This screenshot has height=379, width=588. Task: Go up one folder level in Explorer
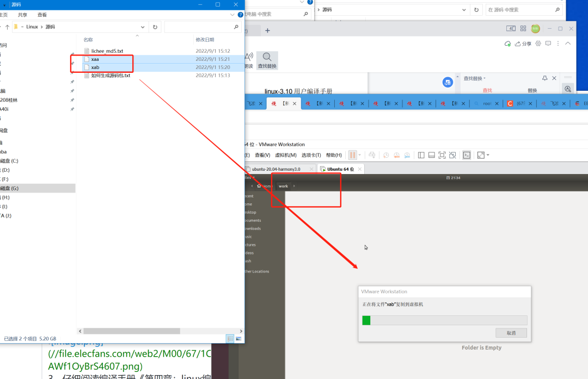click(7, 27)
